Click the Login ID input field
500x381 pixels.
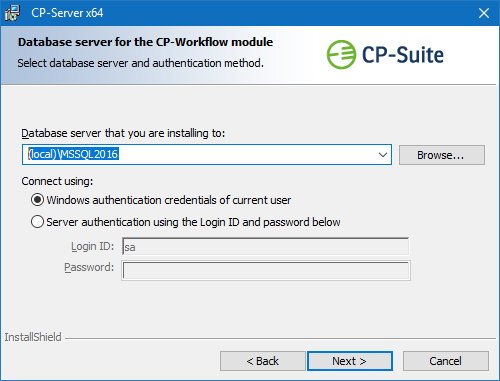click(x=266, y=247)
